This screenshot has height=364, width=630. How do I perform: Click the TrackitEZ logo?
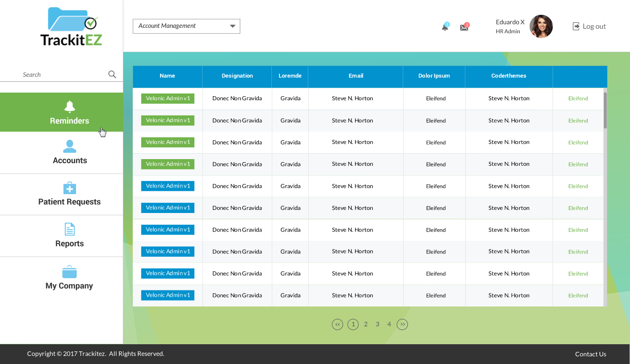71,27
